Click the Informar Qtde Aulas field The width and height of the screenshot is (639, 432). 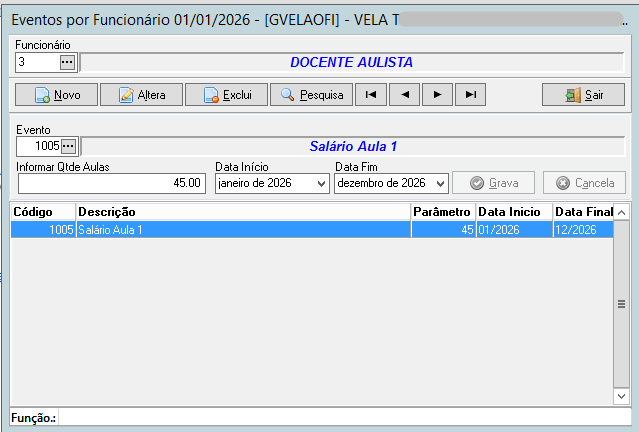tap(112, 183)
